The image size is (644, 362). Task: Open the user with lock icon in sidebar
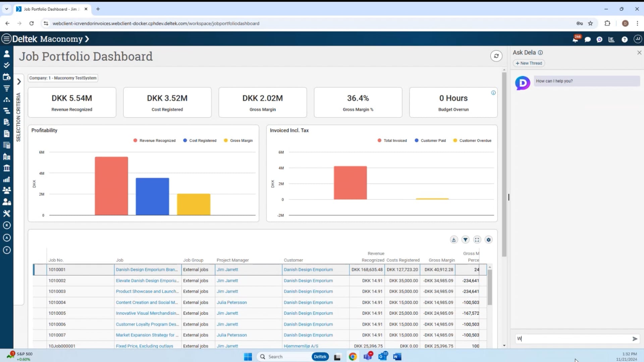pyautogui.click(x=6, y=202)
